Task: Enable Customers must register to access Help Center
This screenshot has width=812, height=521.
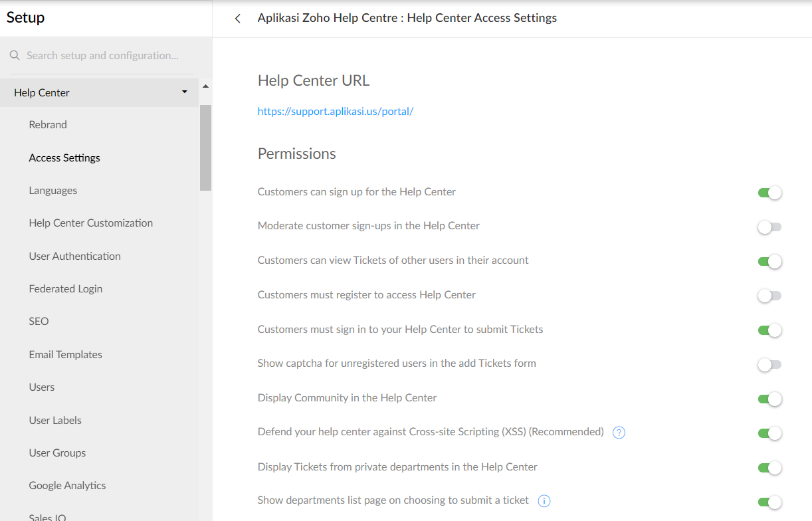Action: (769, 296)
